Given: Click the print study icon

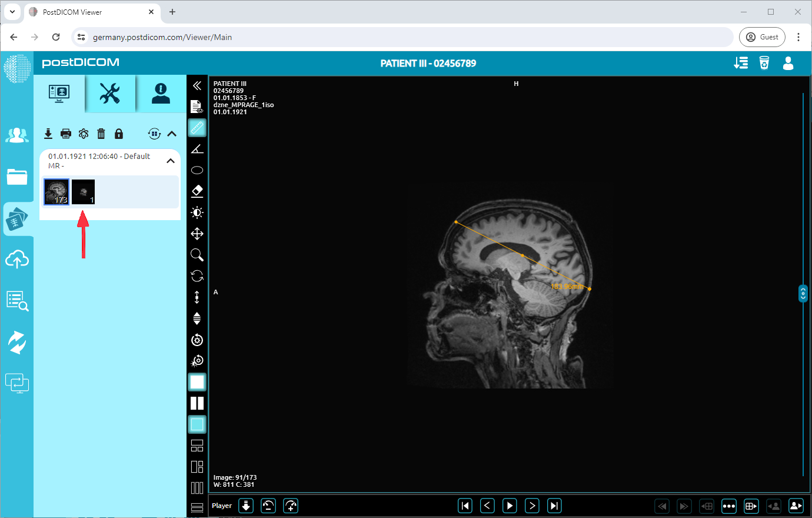Looking at the screenshot, I should (x=66, y=134).
